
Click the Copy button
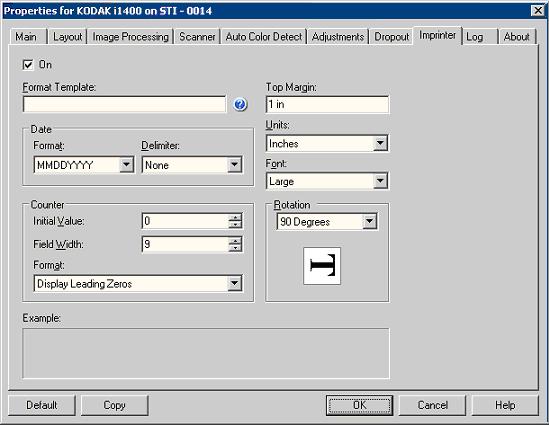click(114, 405)
